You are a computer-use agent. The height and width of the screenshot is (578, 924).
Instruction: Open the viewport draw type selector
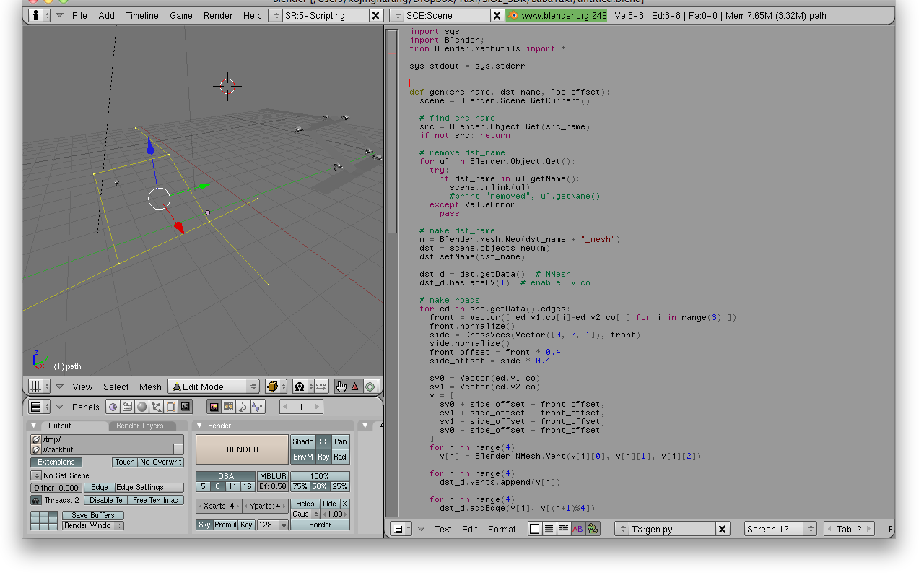point(276,387)
